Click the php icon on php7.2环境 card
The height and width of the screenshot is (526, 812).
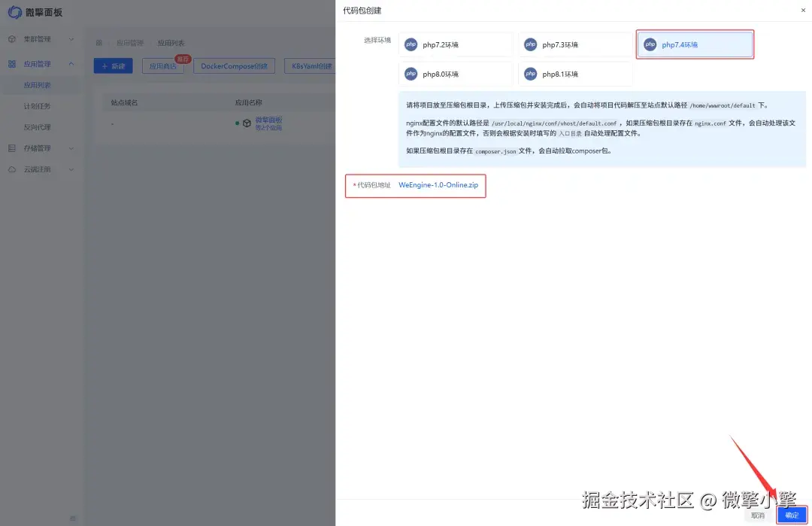[x=411, y=44]
